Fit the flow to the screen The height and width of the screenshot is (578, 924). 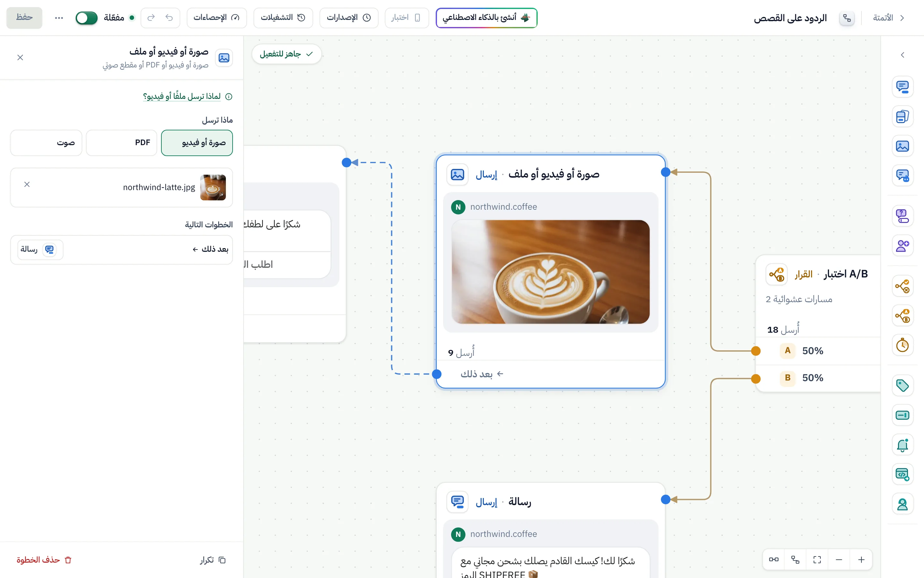click(817, 560)
